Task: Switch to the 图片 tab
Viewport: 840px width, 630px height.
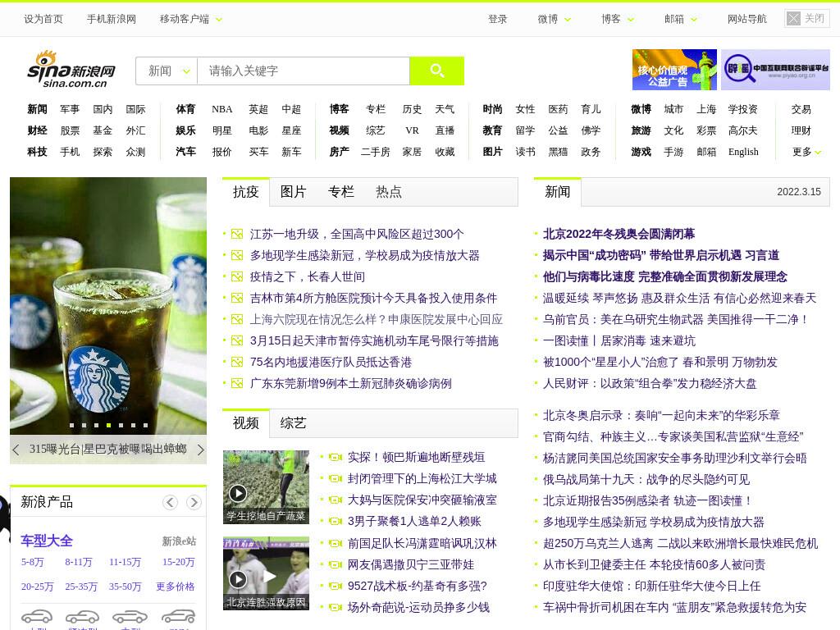Action: (293, 192)
